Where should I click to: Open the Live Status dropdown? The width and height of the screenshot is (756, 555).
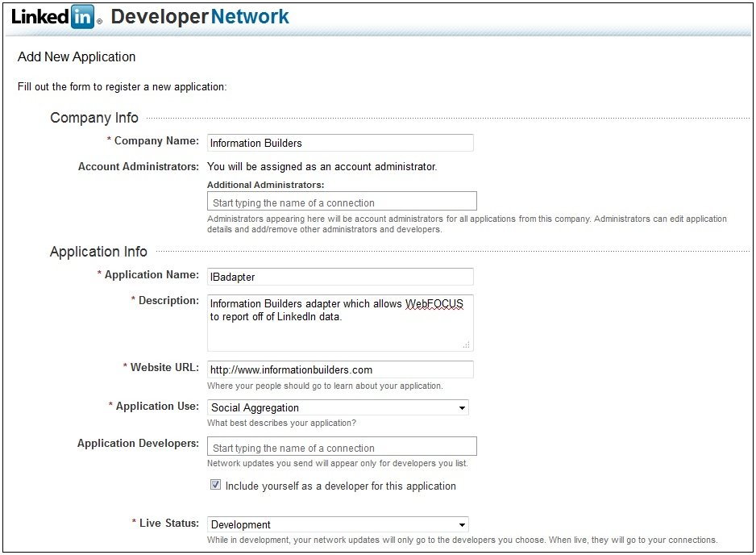[338, 524]
